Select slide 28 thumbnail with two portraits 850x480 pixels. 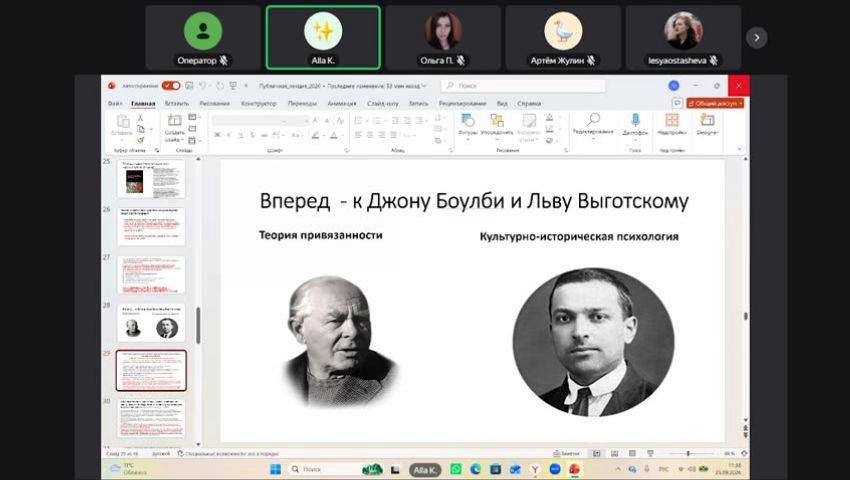pyautogui.click(x=151, y=322)
